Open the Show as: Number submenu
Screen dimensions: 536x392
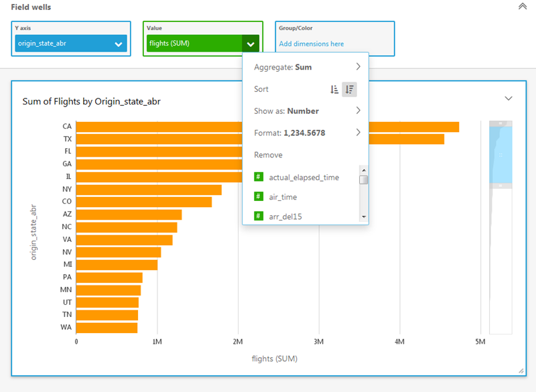pyautogui.click(x=358, y=111)
